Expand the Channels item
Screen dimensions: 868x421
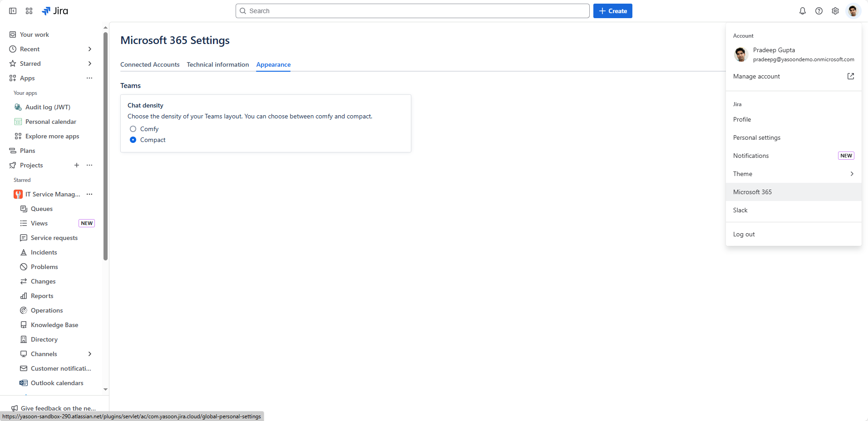90,354
